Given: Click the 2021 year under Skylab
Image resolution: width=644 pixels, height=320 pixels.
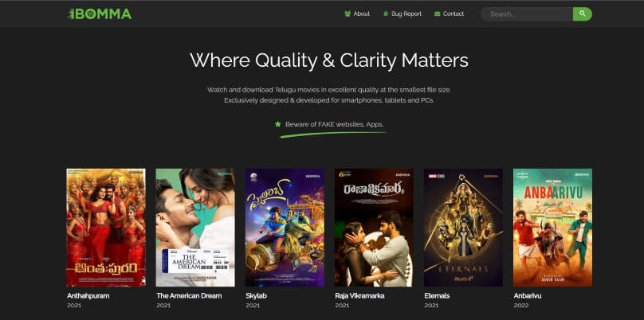Looking at the screenshot, I should click(253, 306).
